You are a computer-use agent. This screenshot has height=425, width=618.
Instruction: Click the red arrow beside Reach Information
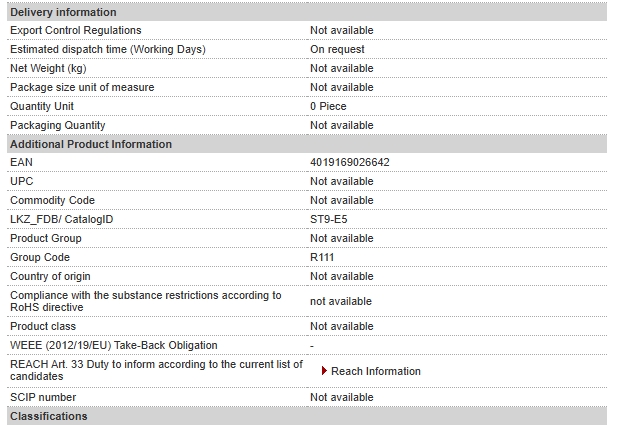(324, 371)
